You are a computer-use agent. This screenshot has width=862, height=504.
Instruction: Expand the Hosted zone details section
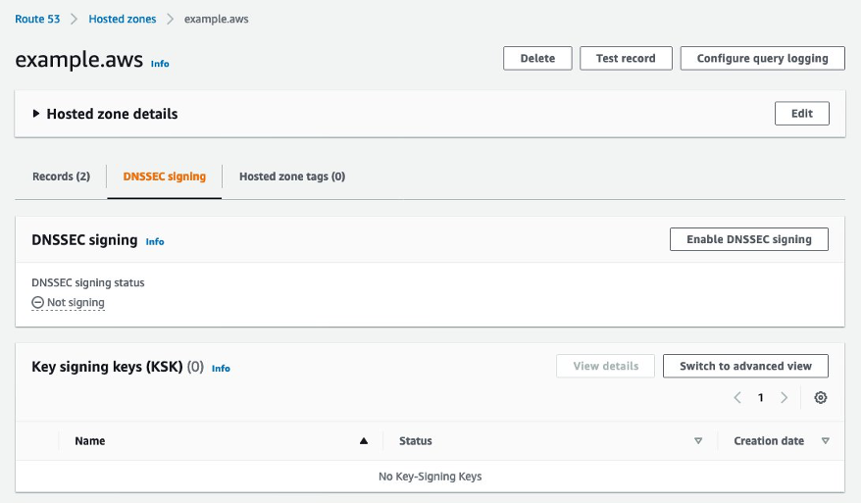[35, 114]
